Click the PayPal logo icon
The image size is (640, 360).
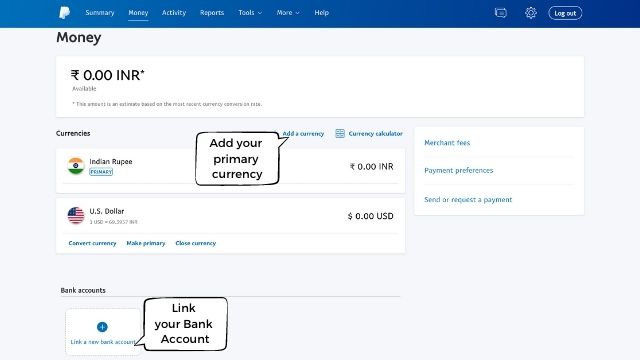tap(64, 13)
